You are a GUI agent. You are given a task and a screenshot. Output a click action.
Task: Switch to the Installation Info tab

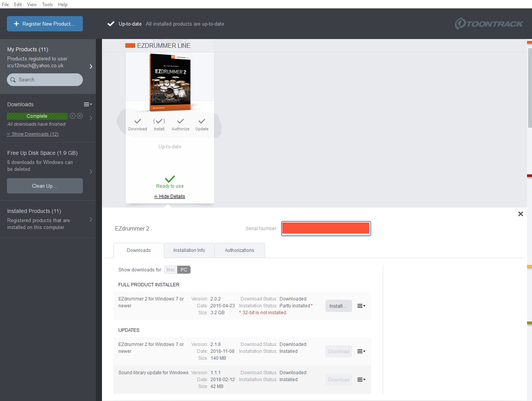(x=189, y=250)
